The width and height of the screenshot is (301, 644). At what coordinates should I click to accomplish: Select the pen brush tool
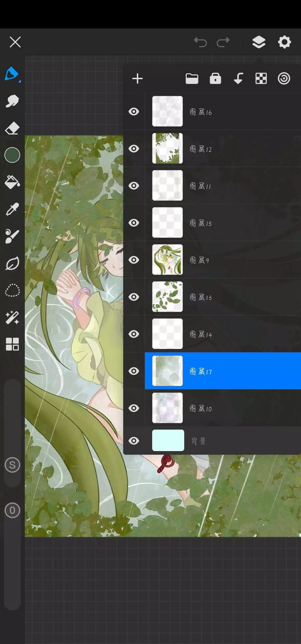coord(12,74)
